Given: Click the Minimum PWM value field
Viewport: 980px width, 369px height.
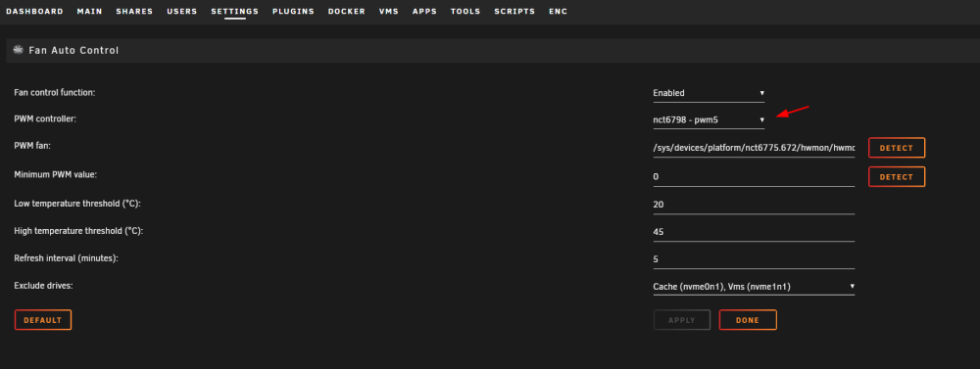Looking at the screenshot, I should pos(754,177).
